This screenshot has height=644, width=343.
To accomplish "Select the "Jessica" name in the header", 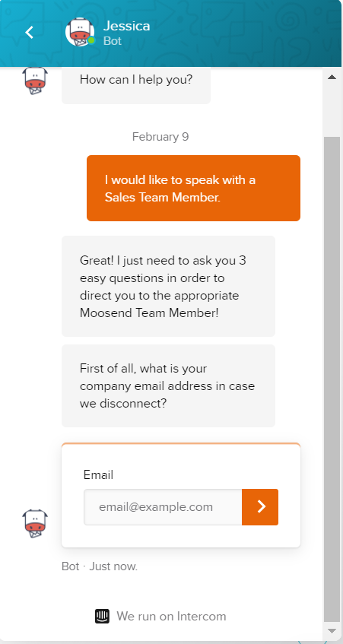I will (126, 26).
